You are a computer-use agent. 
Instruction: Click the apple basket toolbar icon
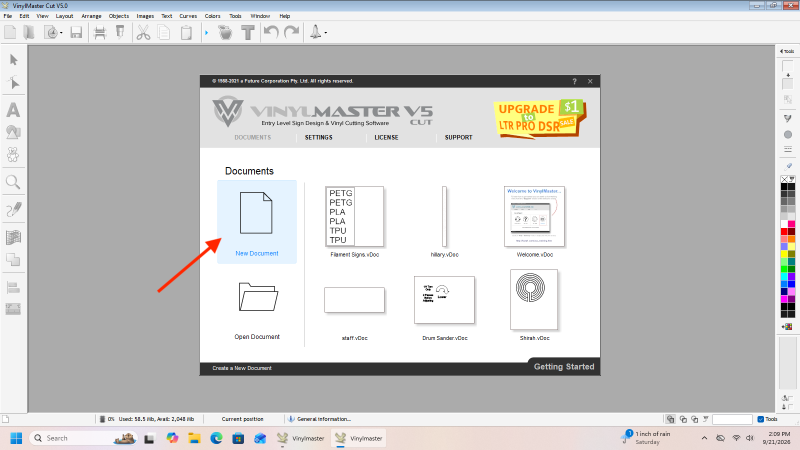coord(225,33)
